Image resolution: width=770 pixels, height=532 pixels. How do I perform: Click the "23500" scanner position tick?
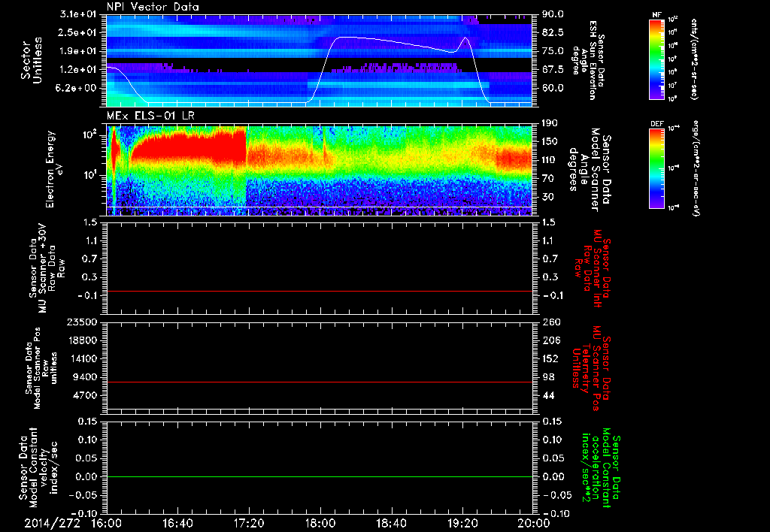pyautogui.click(x=83, y=322)
